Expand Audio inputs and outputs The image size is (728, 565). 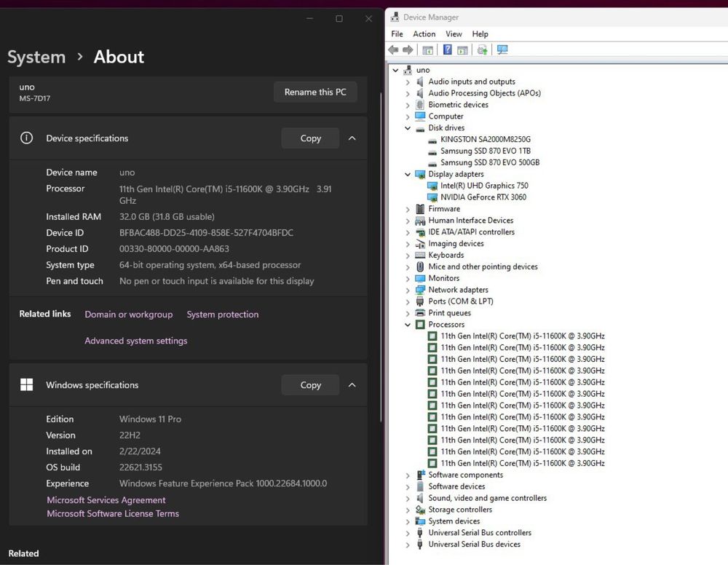coord(408,82)
